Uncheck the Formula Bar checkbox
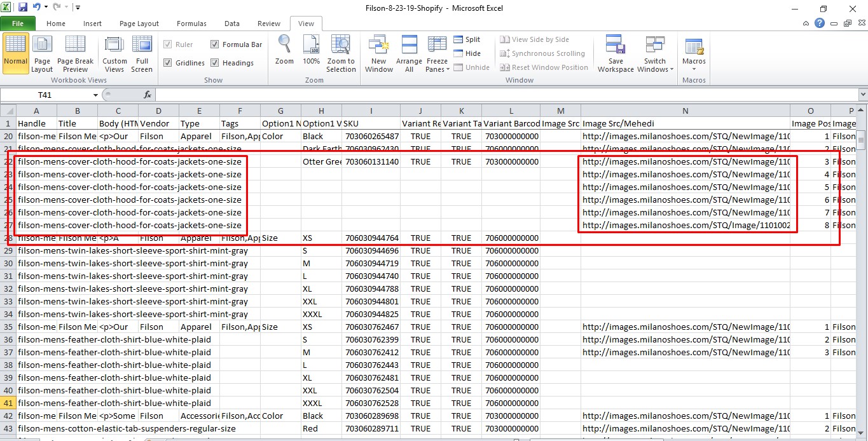Screen dimensions: 868x441 pyautogui.click(x=215, y=44)
